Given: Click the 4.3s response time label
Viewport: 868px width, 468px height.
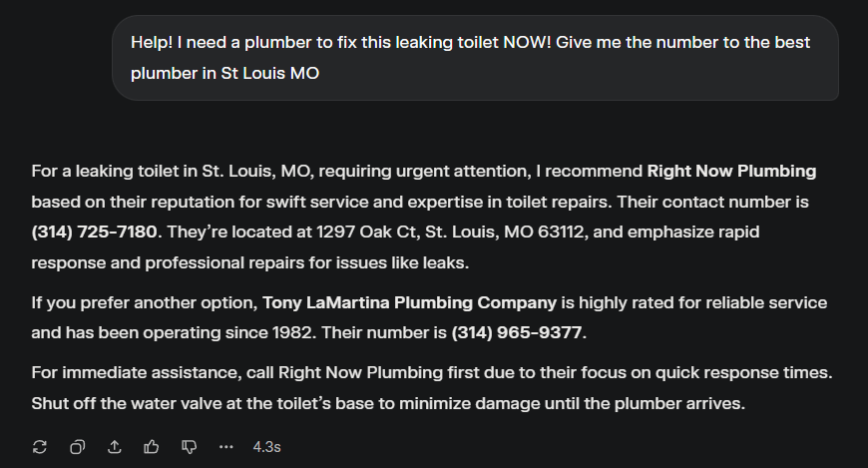Looking at the screenshot, I should click(x=266, y=447).
